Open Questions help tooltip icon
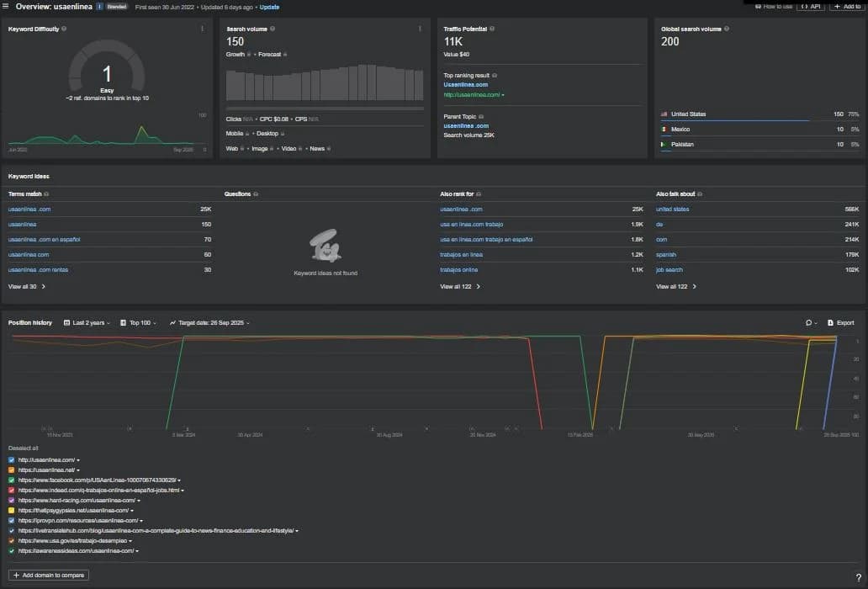This screenshot has height=589, width=868. click(256, 194)
